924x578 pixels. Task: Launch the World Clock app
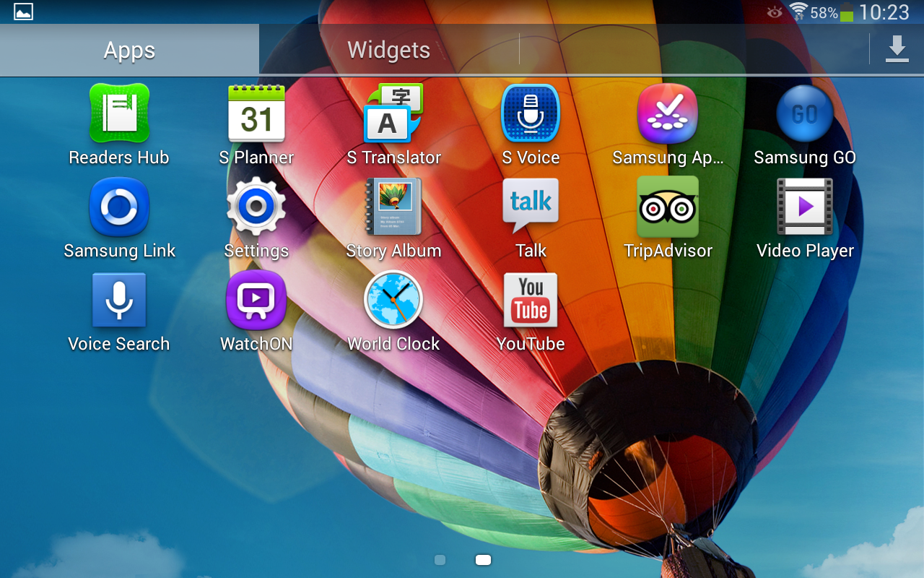[x=393, y=301]
